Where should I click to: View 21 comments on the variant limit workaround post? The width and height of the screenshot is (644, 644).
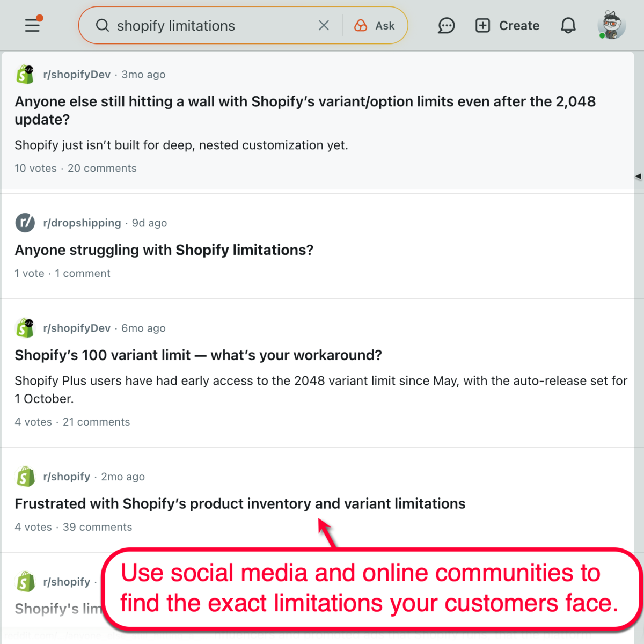coord(96,422)
